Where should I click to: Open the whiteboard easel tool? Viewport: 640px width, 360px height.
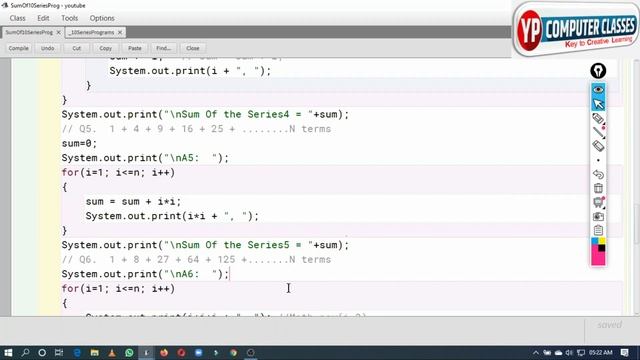coord(598,202)
